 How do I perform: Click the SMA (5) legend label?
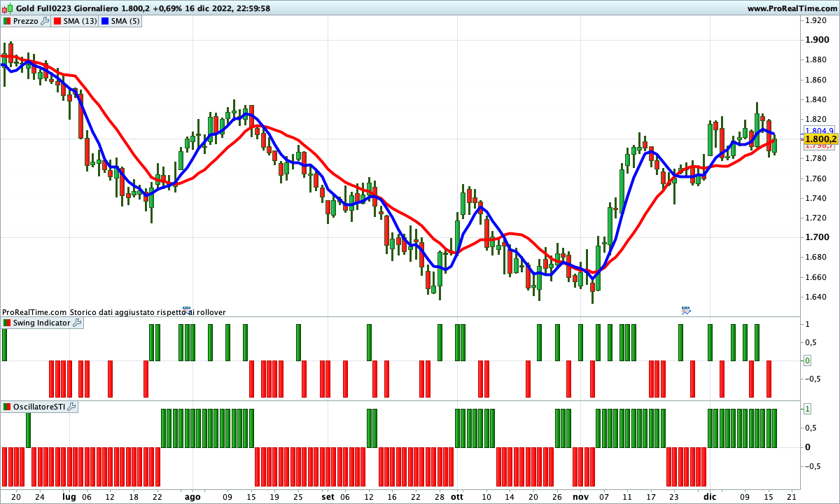(126, 21)
